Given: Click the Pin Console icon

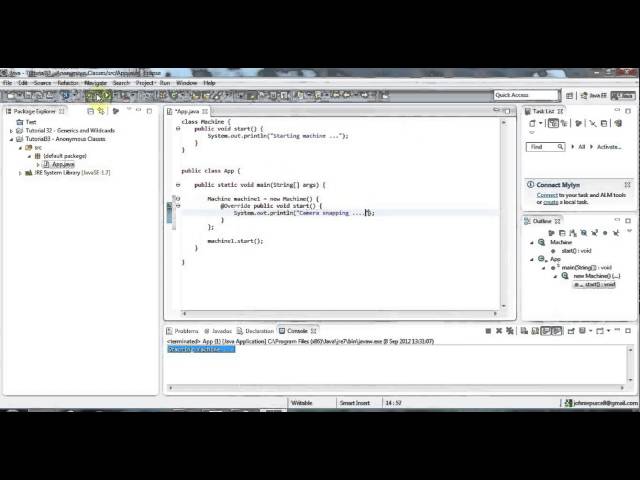Looking at the screenshot, I should (x=571, y=331).
